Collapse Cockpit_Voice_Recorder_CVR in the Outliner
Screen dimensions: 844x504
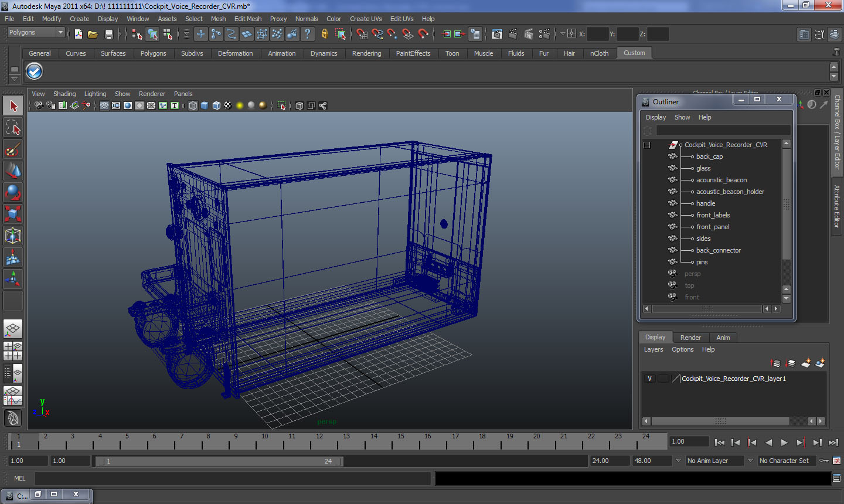647,145
